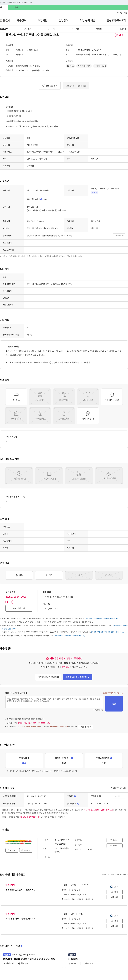Click the blue 전송 send button
128x980 pixels.
tap(114, 704)
